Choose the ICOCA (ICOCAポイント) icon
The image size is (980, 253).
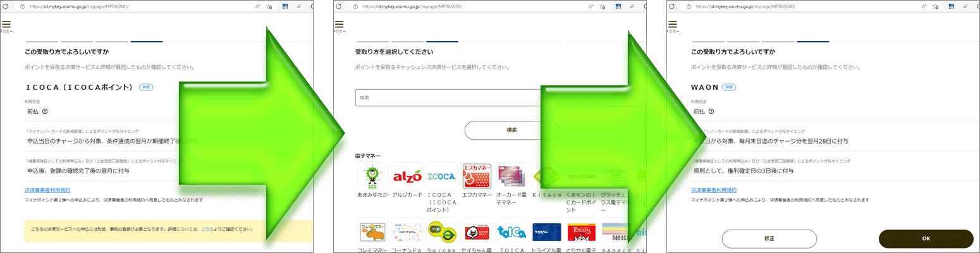442,176
